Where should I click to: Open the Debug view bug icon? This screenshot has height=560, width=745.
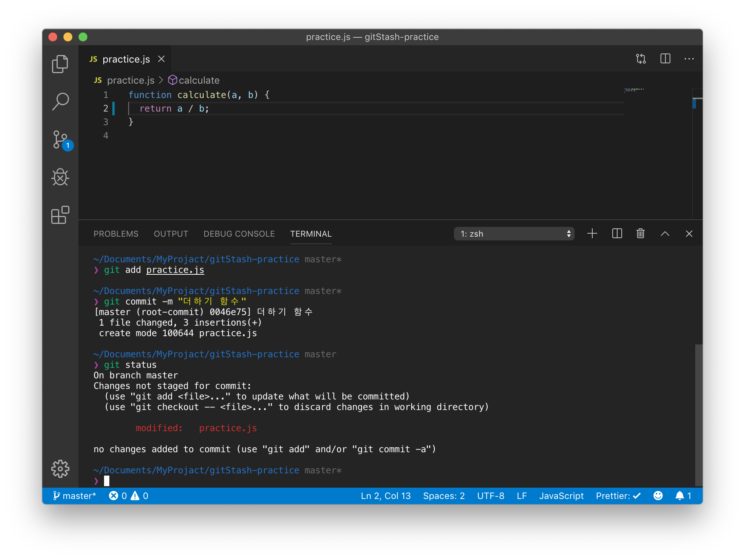60,177
